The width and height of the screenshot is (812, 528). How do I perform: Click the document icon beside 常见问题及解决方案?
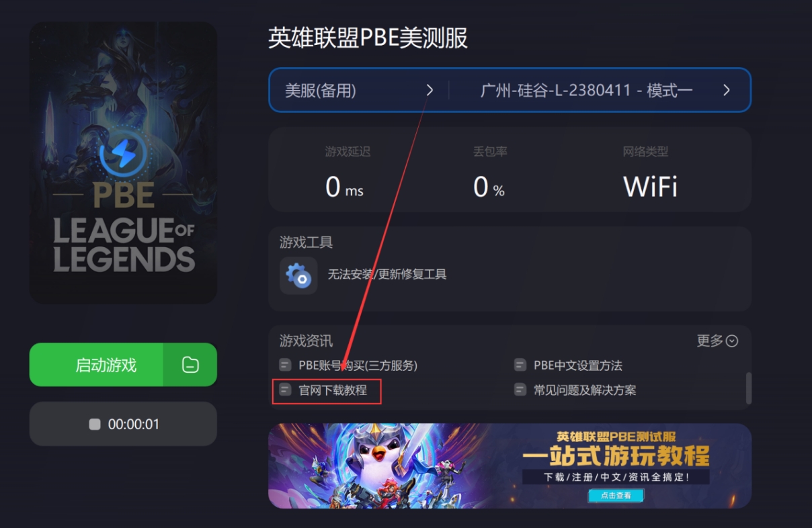(x=520, y=390)
